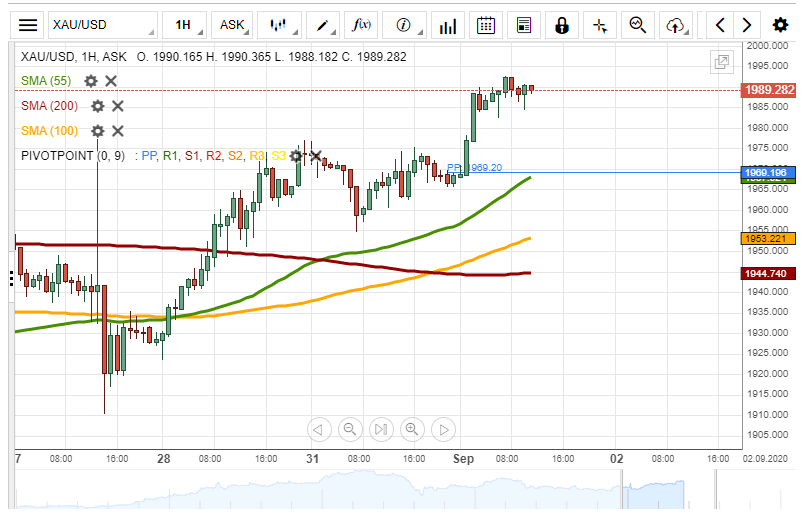Image resolution: width=802 pixels, height=517 pixels.
Task: Open settings for SMA (55) indicator
Action: 91,80
